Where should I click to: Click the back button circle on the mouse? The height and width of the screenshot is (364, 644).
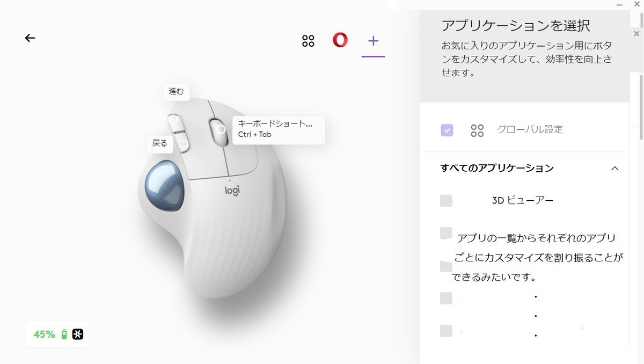183,143
